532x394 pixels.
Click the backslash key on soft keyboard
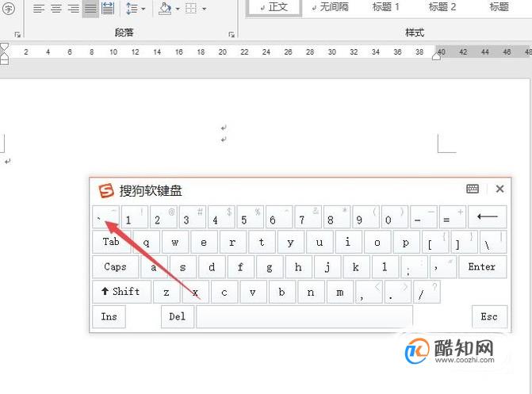tap(493, 242)
